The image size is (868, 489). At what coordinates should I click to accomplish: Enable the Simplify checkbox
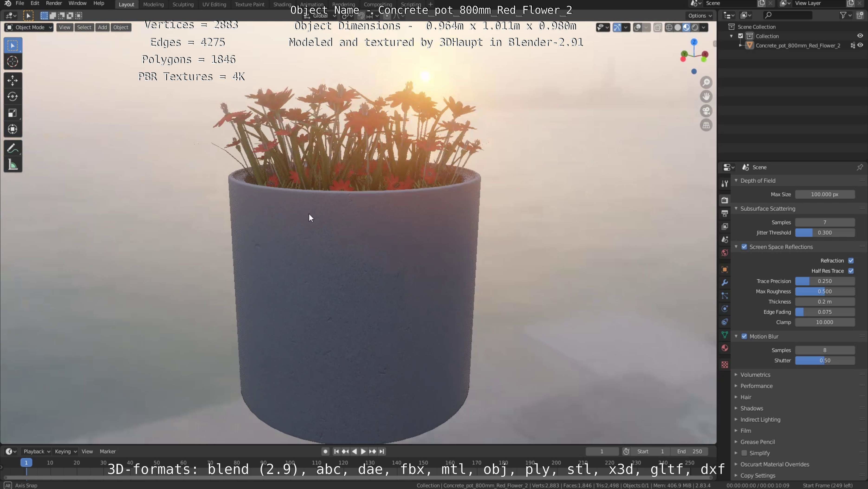pyautogui.click(x=744, y=453)
